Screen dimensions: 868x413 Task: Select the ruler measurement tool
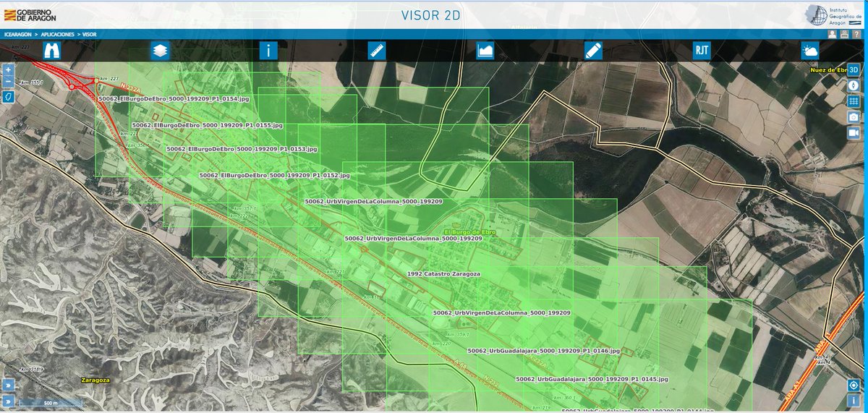point(377,51)
